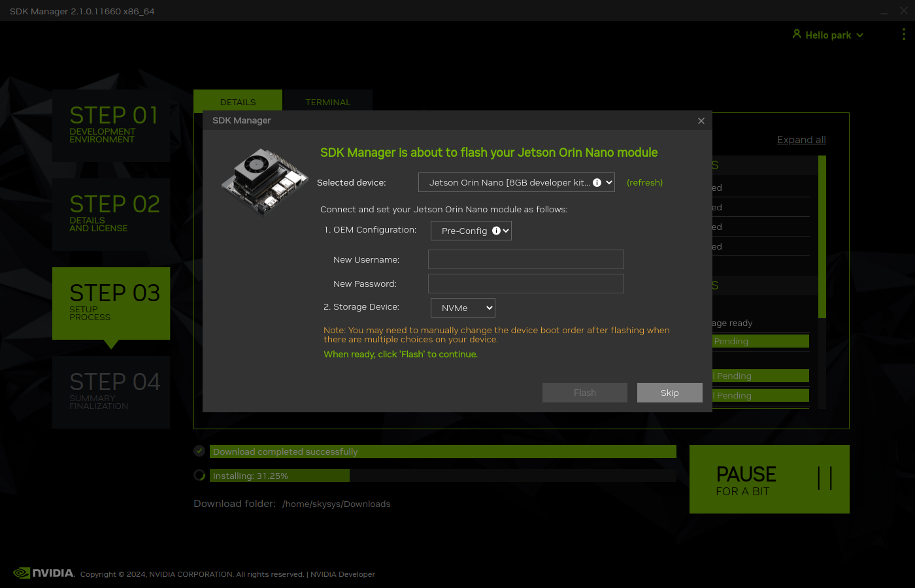Image resolution: width=915 pixels, height=588 pixels.
Task: Click the download completed checkmark icon
Action: [199, 451]
